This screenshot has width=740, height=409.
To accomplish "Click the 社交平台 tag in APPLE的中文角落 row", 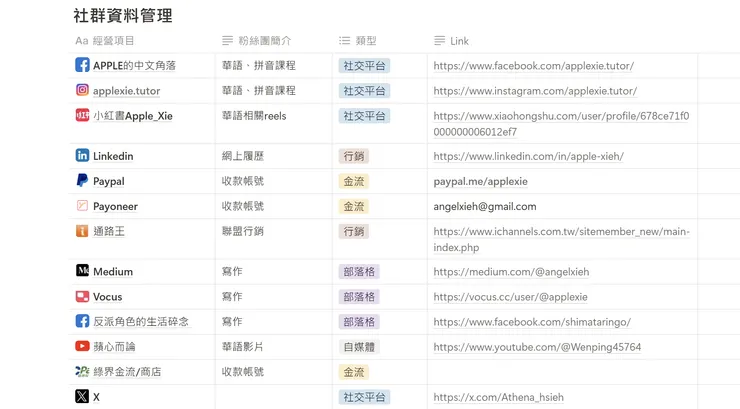I will click(364, 66).
